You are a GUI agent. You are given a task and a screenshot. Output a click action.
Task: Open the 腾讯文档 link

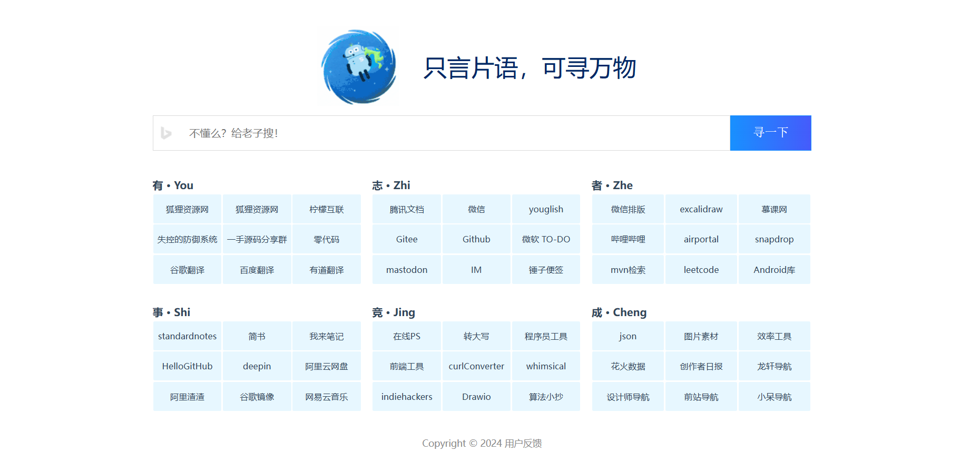(x=407, y=209)
